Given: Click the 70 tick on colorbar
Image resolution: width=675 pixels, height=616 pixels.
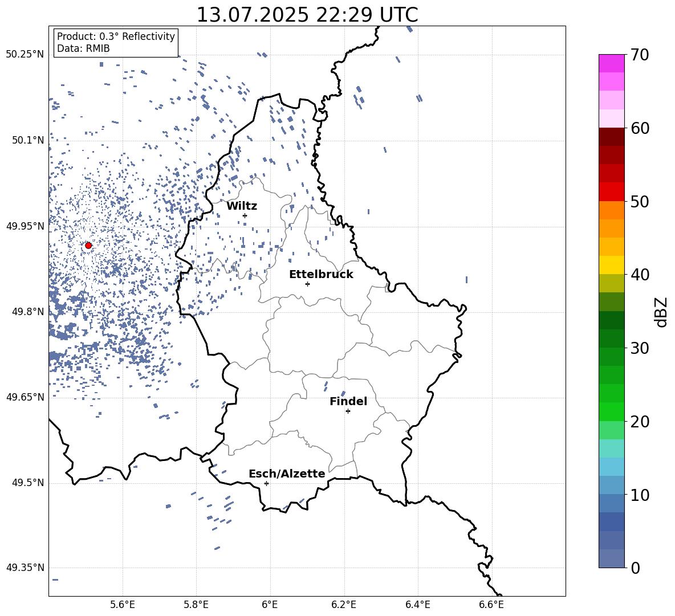Looking at the screenshot, I should (x=640, y=55).
